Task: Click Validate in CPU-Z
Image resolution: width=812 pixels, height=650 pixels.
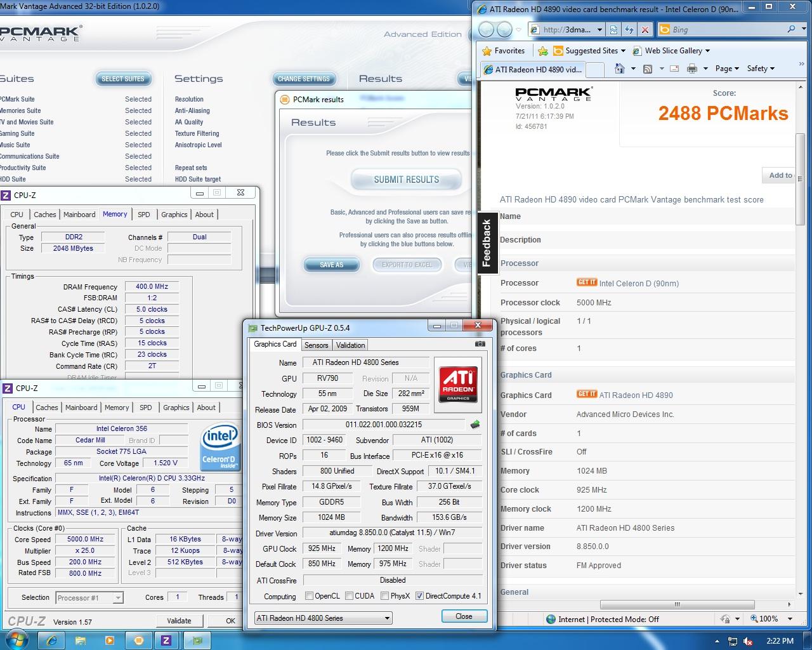Action: point(179,621)
